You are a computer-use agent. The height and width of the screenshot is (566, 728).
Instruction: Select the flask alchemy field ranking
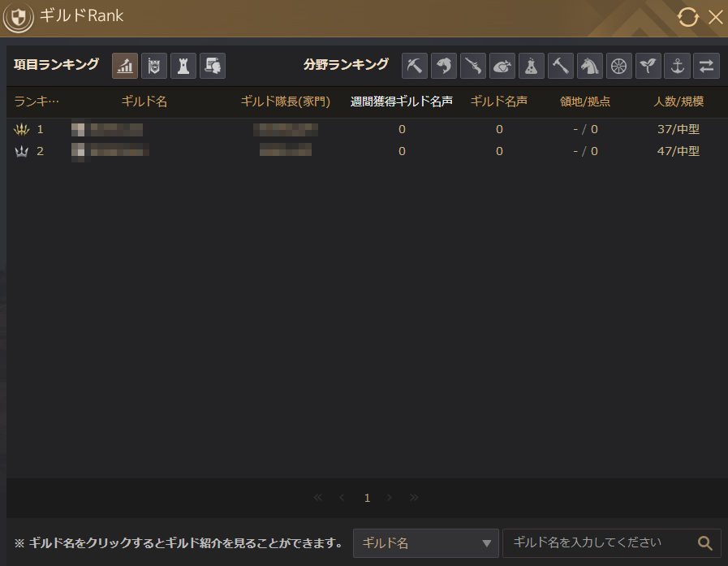point(532,66)
